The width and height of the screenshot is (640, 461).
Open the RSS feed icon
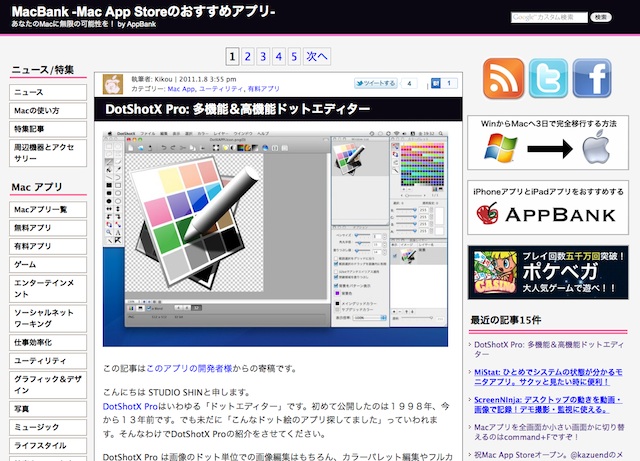pos(503,78)
